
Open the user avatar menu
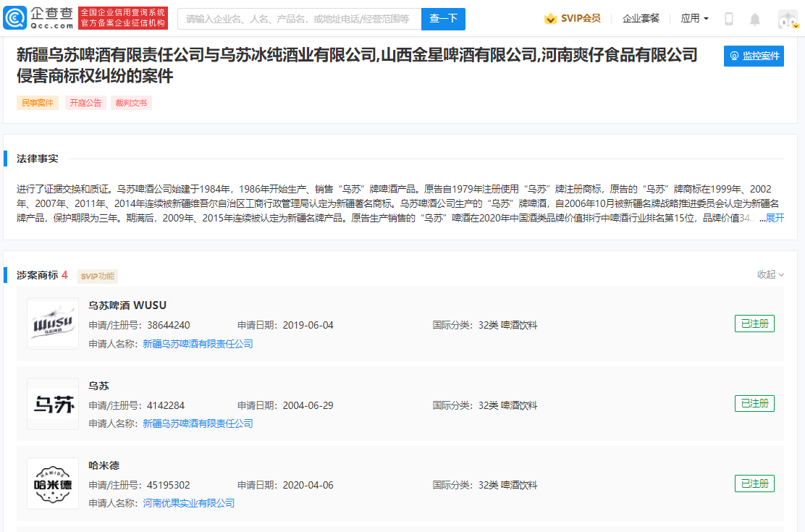pyautogui.click(x=788, y=19)
